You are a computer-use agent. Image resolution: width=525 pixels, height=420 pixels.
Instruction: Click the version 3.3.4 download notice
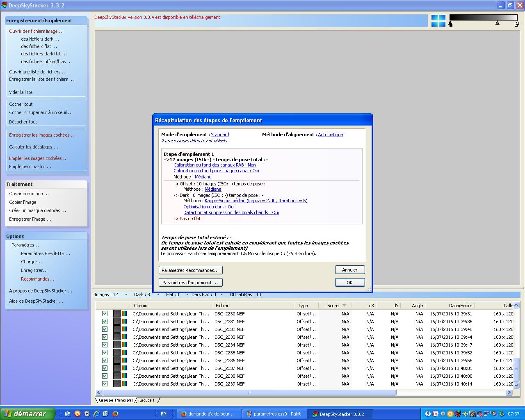coord(158,17)
